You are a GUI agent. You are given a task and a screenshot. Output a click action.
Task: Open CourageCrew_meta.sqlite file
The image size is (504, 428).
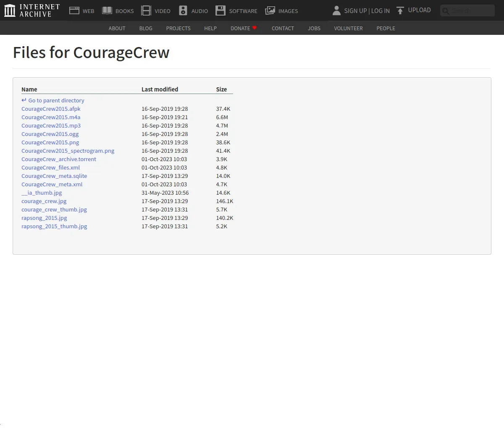[54, 176]
